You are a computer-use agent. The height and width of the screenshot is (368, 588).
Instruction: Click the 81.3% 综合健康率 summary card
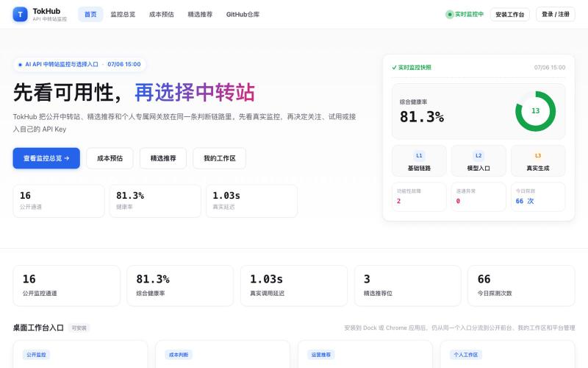[180, 286]
